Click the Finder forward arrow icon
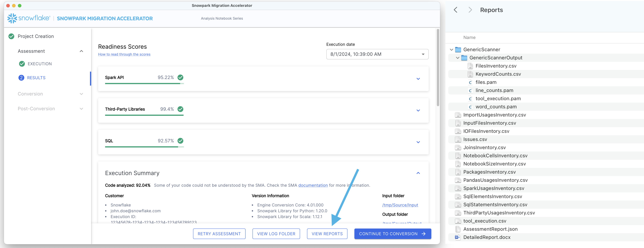The image size is (644, 248). coord(470,10)
